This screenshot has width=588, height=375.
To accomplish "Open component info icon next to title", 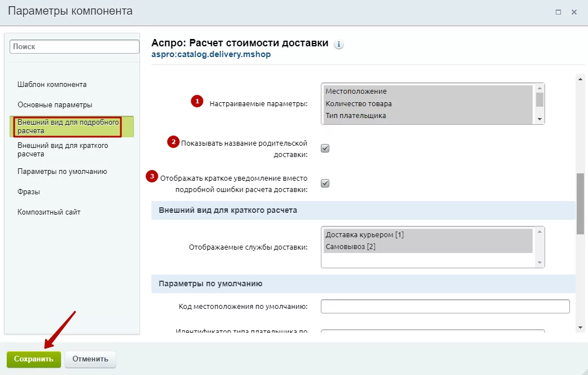I will pos(339,44).
